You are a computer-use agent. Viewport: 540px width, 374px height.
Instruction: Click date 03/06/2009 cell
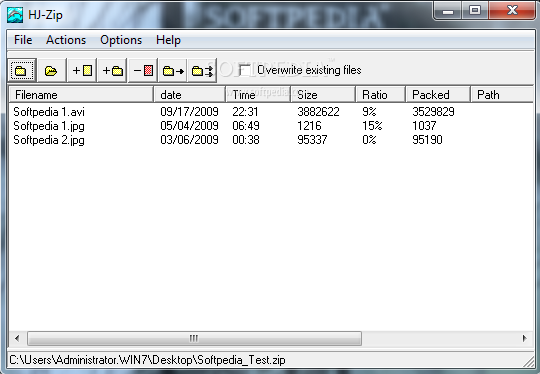coord(189,140)
